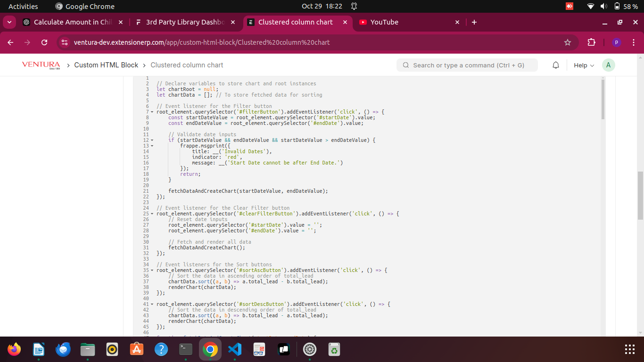Open the Files manager in dock
The width and height of the screenshot is (644, 362).
pos(88,349)
